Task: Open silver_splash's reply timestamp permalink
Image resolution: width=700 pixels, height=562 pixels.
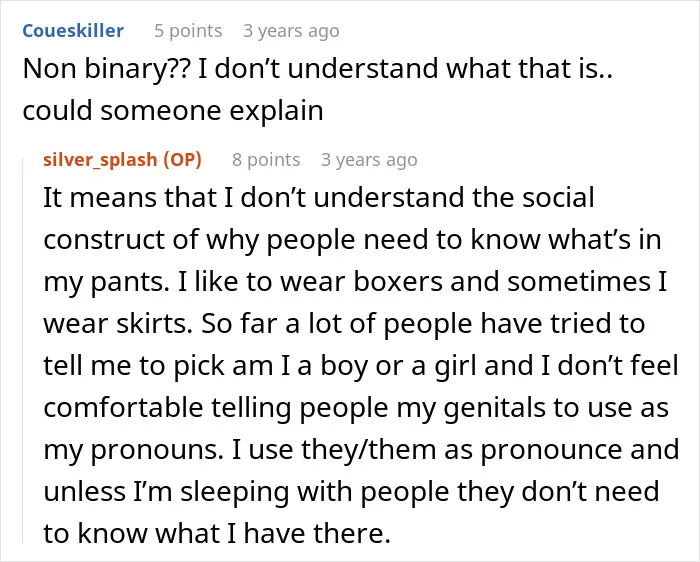Action: pos(369,160)
